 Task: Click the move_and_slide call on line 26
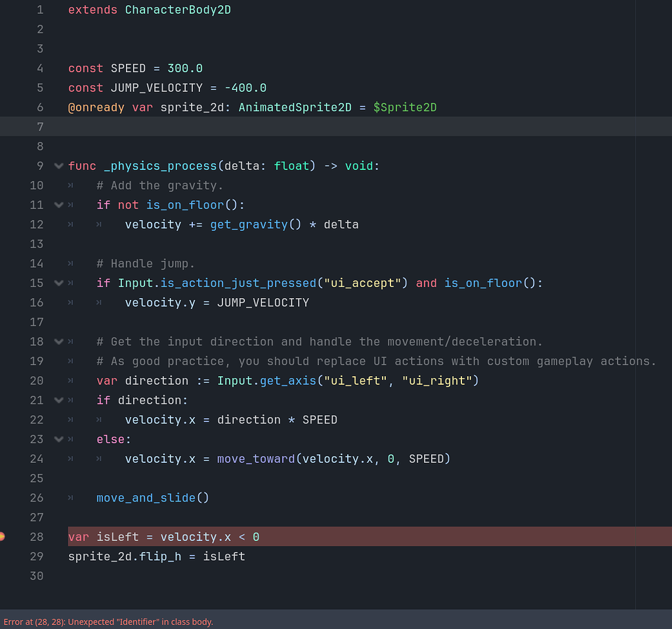146,498
